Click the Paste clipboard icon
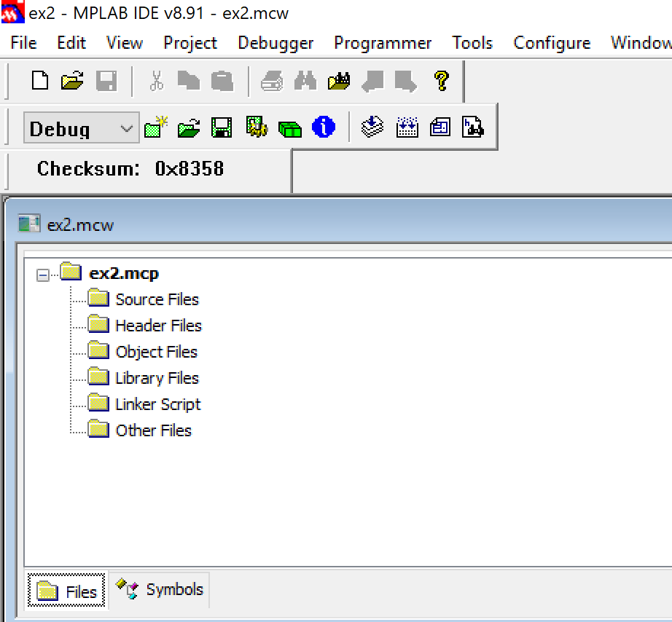 222,81
